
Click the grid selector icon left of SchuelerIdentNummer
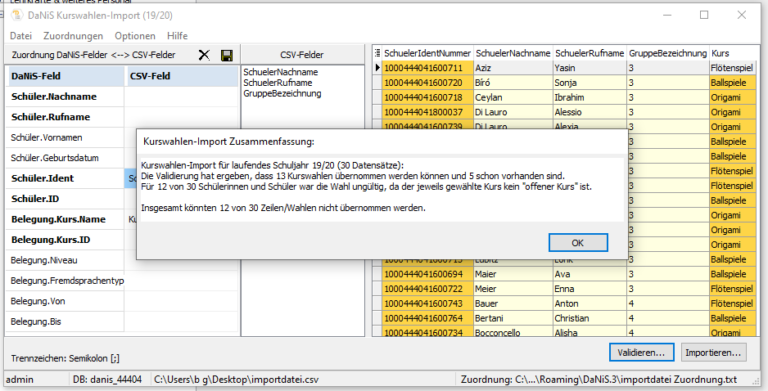(377, 53)
